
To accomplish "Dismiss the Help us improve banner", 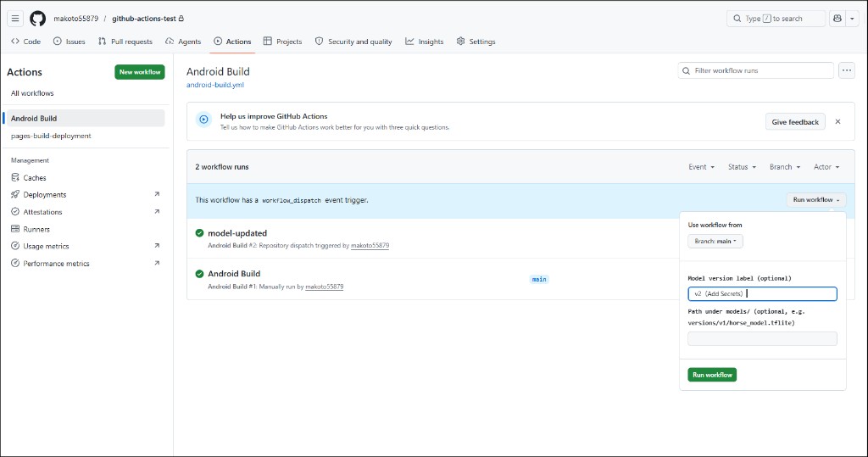I will tap(837, 121).
